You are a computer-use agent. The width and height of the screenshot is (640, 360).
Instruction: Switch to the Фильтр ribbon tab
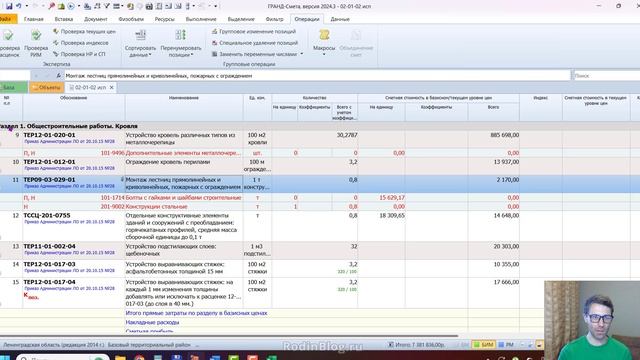[274, 19]
